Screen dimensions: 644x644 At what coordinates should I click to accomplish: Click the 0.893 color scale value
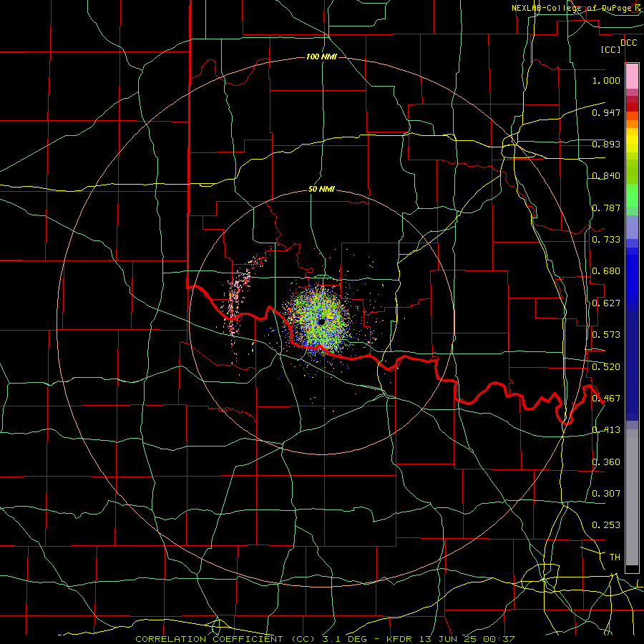[606, 144]
